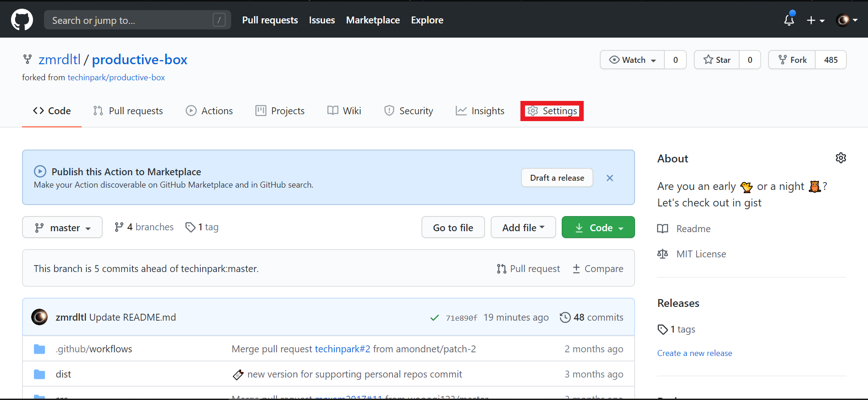The height and width of the screenshot is (400, 868).
Task: Open the .github/workflows folder
Action: (x=94, y=349)
